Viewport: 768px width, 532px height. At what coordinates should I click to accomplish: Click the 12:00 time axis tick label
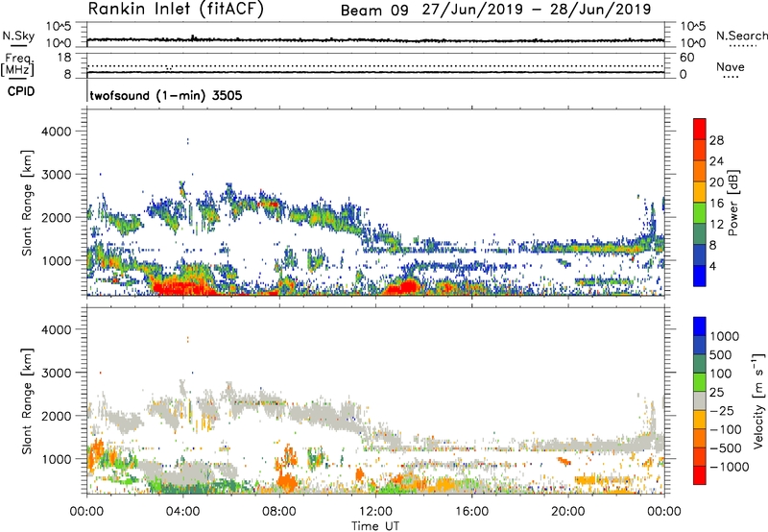click(375, 512)
